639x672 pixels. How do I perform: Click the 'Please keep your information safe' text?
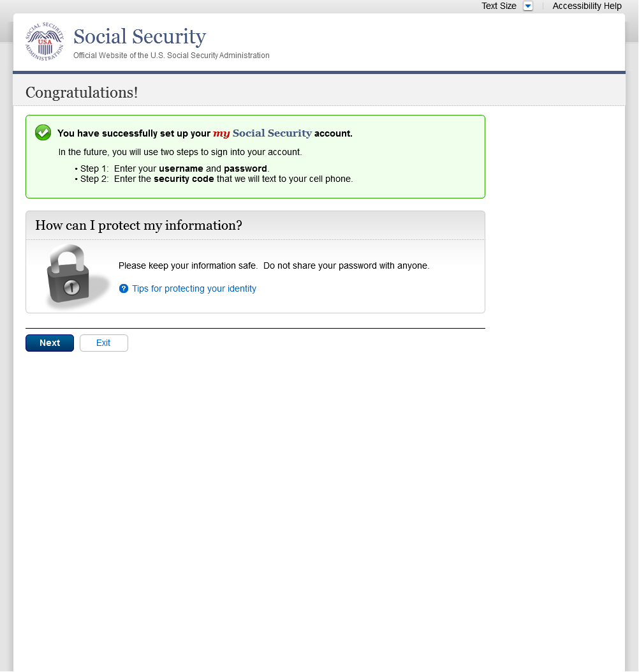coord(274,265)
